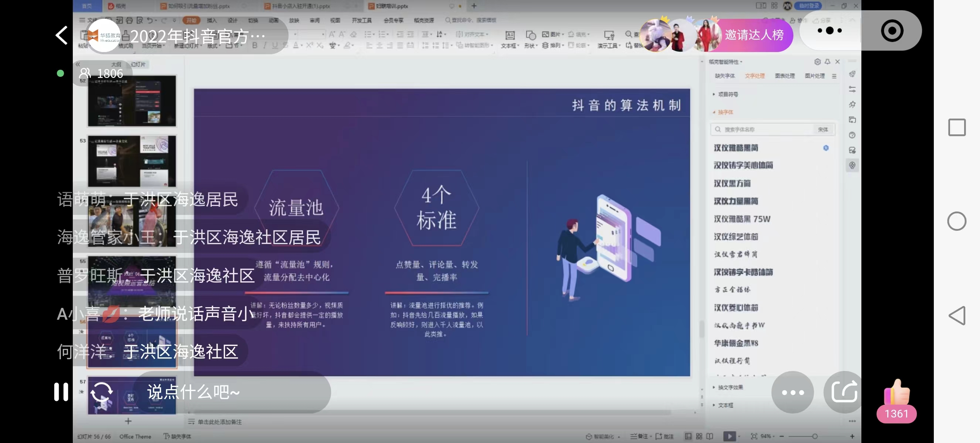Toggle italic I formatting
The width and height of the screenshot is (980, 443).
pyautogui.click(x=265, y=45)
